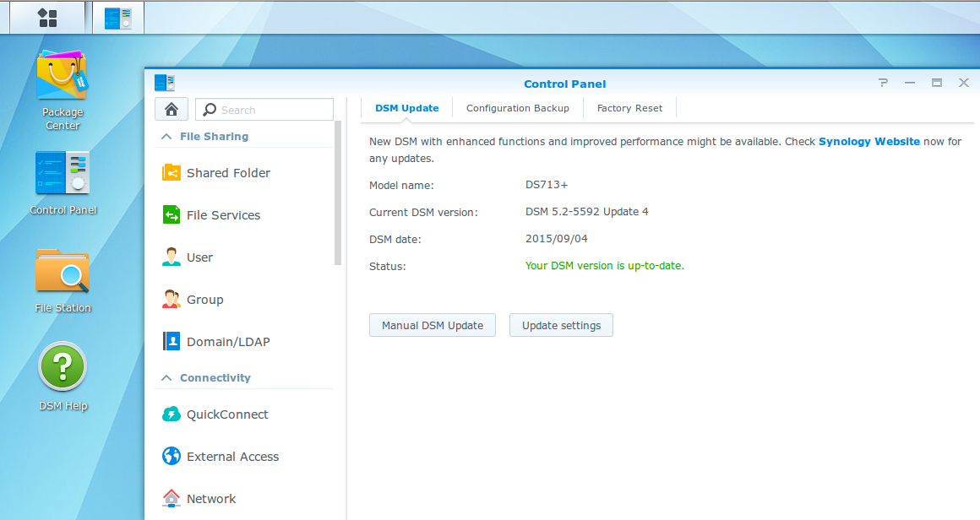Image resolution: width=980 pixels, height=520 pixels.
Task: Switch to the Configuration Backup tab
Action: pos(518,108)
